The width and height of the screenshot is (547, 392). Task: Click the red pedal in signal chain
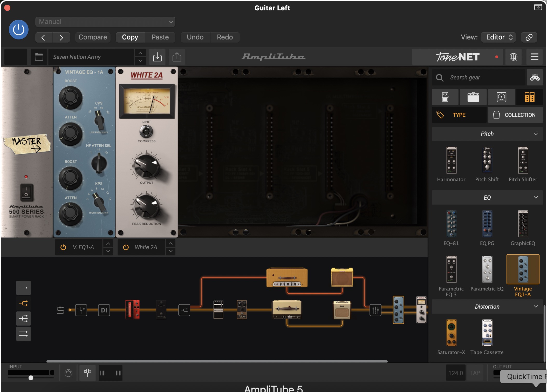tap(133, 309)
